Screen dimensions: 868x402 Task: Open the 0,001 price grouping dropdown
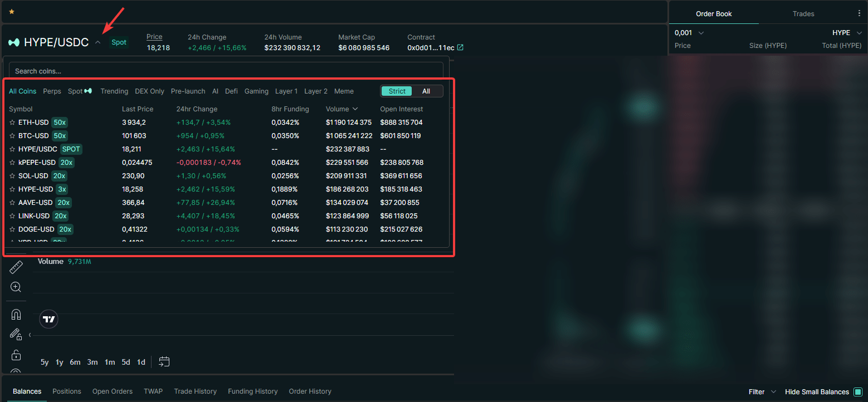690,33
